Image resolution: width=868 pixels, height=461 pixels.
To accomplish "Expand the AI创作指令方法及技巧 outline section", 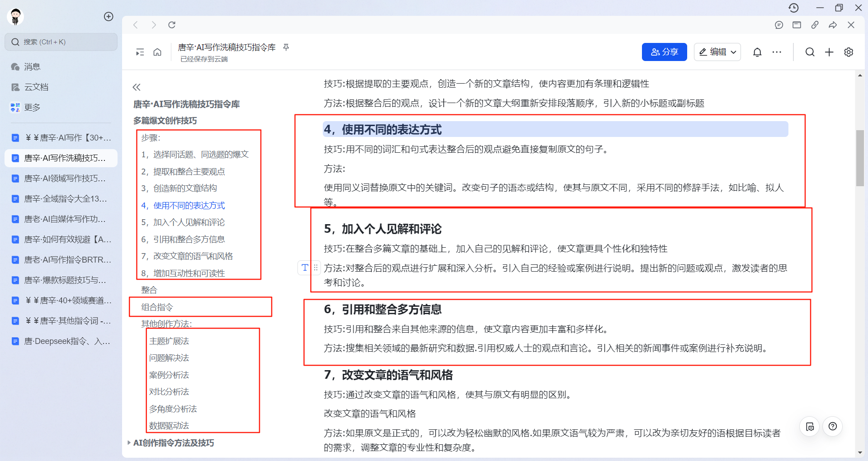I will [129, 443].
